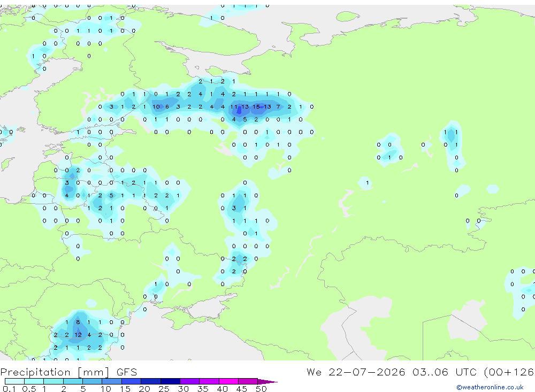This screenshot has height=392, width=535.
Task: Click the legend tick label '0.1'
Action: tap(9, 389)
